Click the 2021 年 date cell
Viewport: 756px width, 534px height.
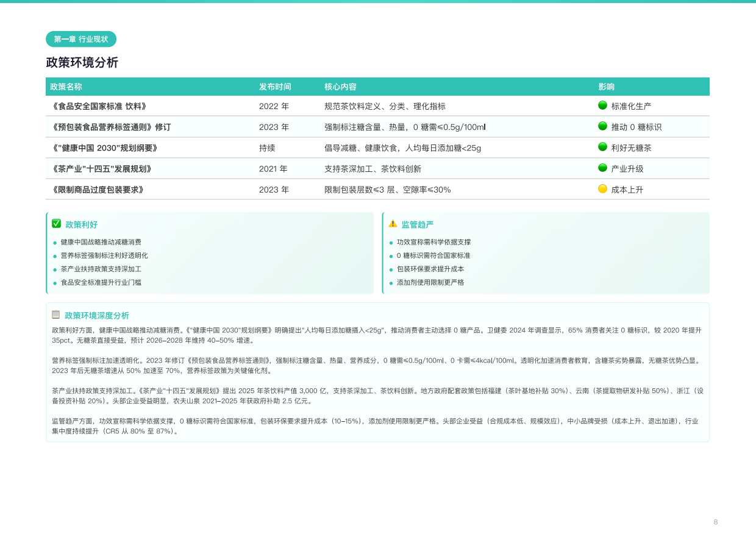point(273,169)
